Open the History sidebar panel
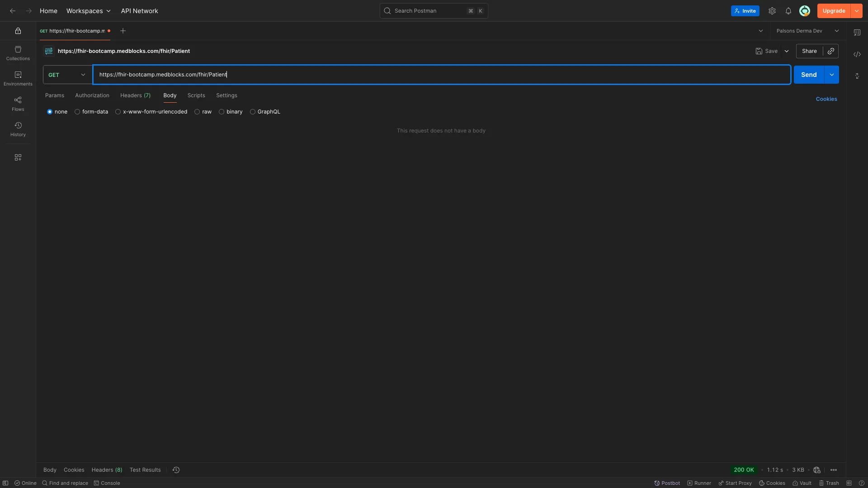Image resolution: width=868 pixels, height=488 pixels. [x=18, y=129]
